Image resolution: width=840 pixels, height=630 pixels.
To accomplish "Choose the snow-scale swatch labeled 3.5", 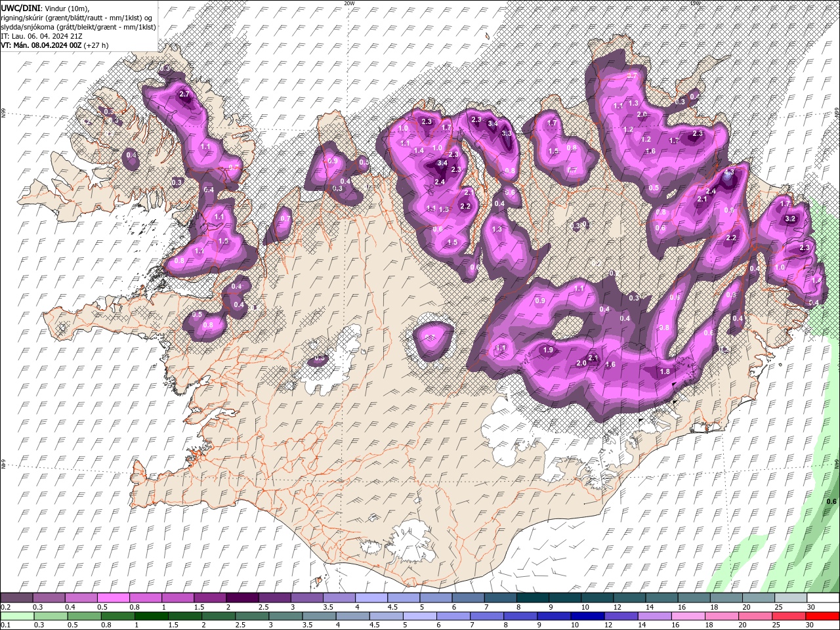I will [338, 598].
